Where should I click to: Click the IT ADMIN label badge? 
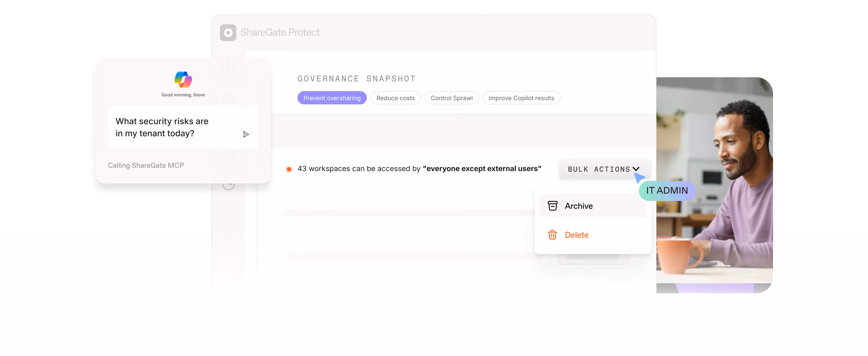point(667,190)
